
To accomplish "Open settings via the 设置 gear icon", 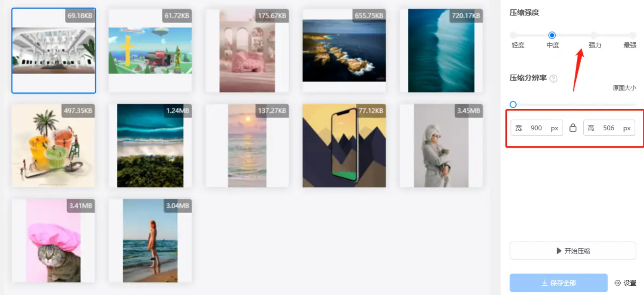I will pos(617,283).
